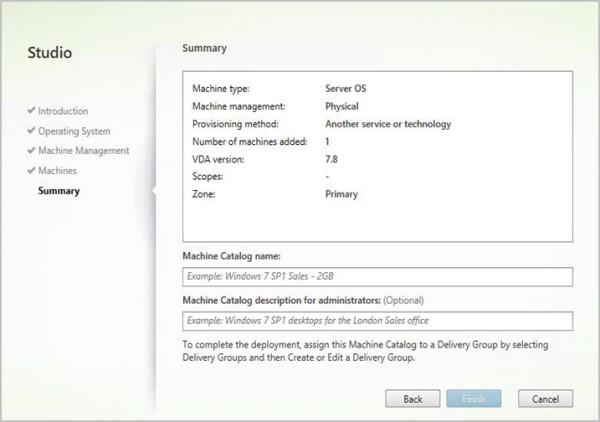Image resolution: width=600 pixels, height=422 pixels.
Task: Click the VDA version 7.8 value
Action: pos(333,159)
